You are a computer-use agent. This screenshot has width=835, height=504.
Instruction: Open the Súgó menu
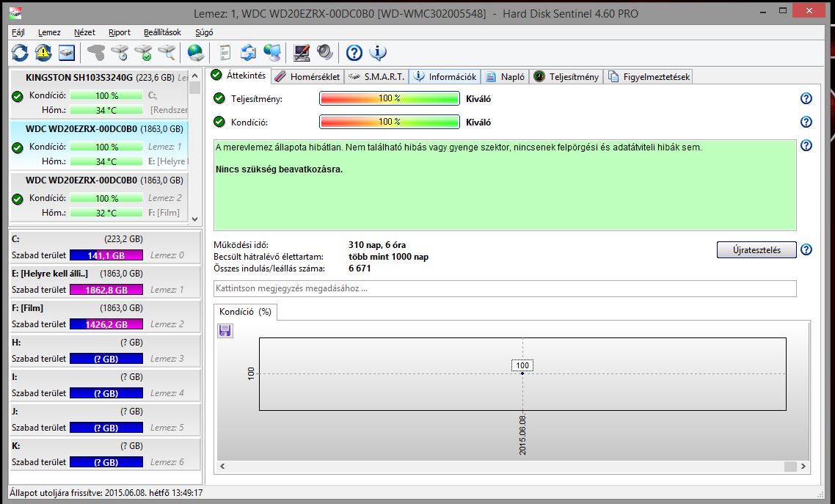pyautogui.click(x=204, y=32)
